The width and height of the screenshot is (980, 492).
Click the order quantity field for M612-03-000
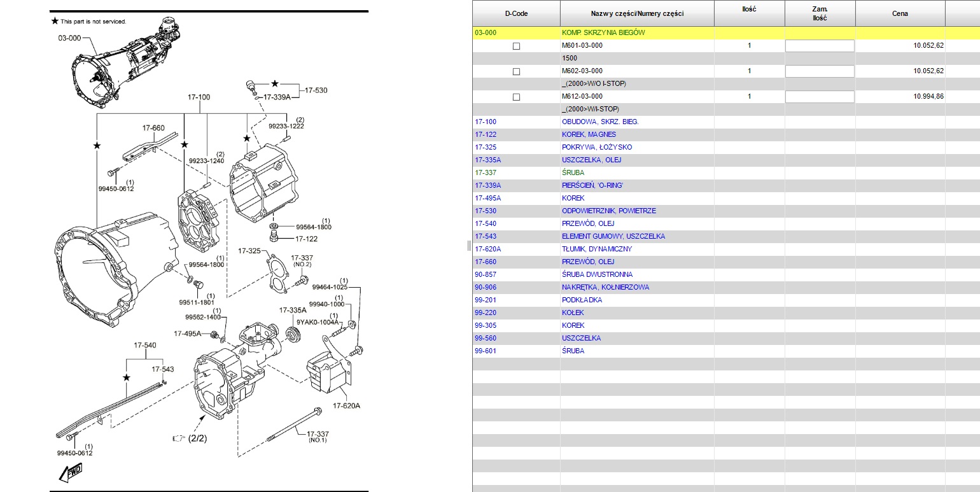(820, 97)
